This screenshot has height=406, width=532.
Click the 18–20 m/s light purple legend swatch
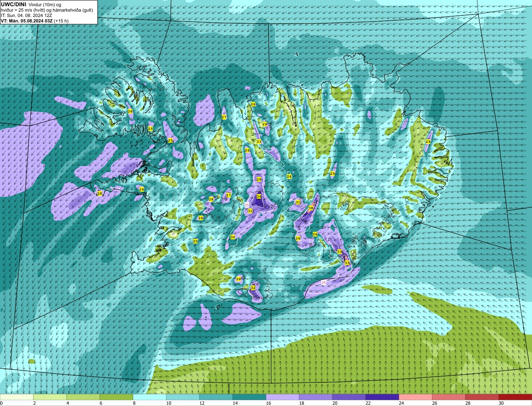tap(316, 397)
